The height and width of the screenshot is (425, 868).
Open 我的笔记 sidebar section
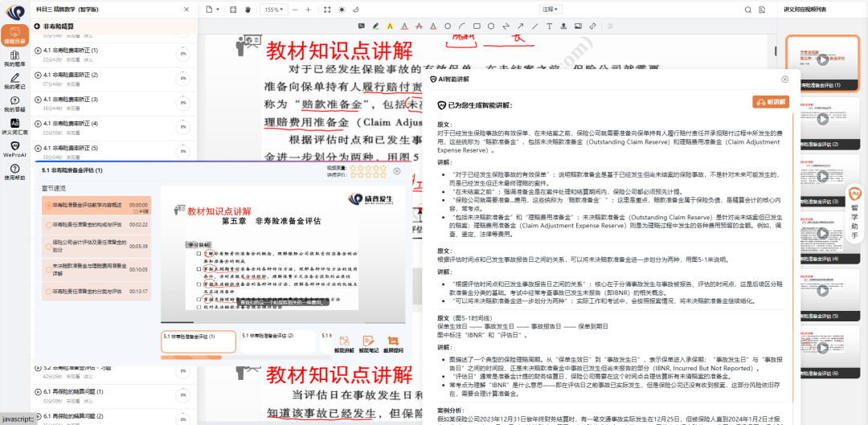[x=14, y=82]
